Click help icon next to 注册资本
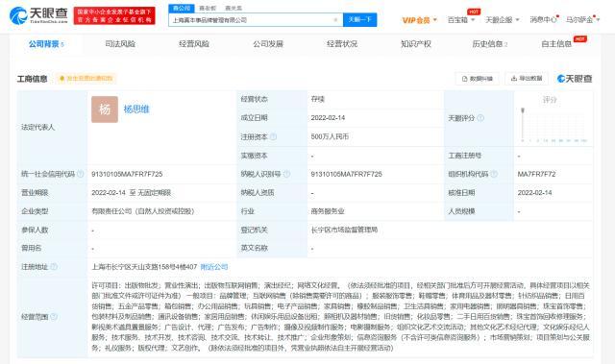This screenshot has width=615, height=364. [x=273, y=136]
